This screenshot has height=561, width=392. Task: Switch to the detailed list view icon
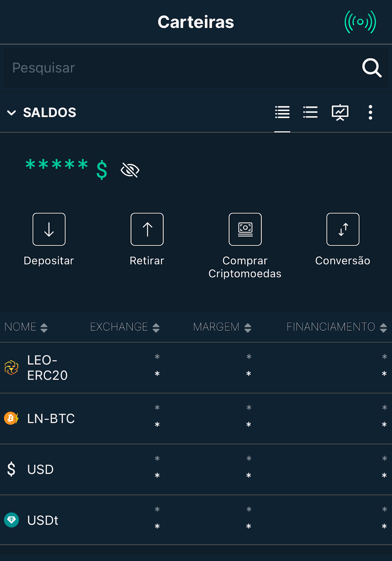(x=282, y=112)
